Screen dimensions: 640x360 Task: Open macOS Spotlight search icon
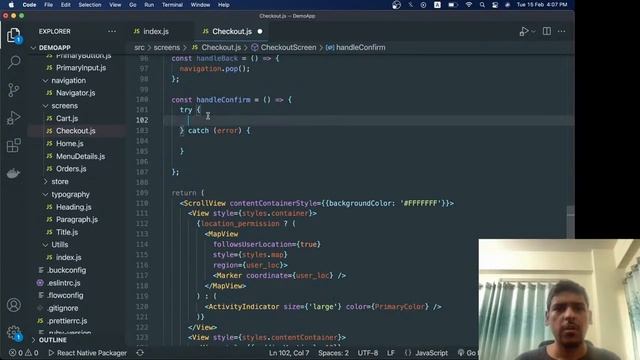(x=482, y=5)
